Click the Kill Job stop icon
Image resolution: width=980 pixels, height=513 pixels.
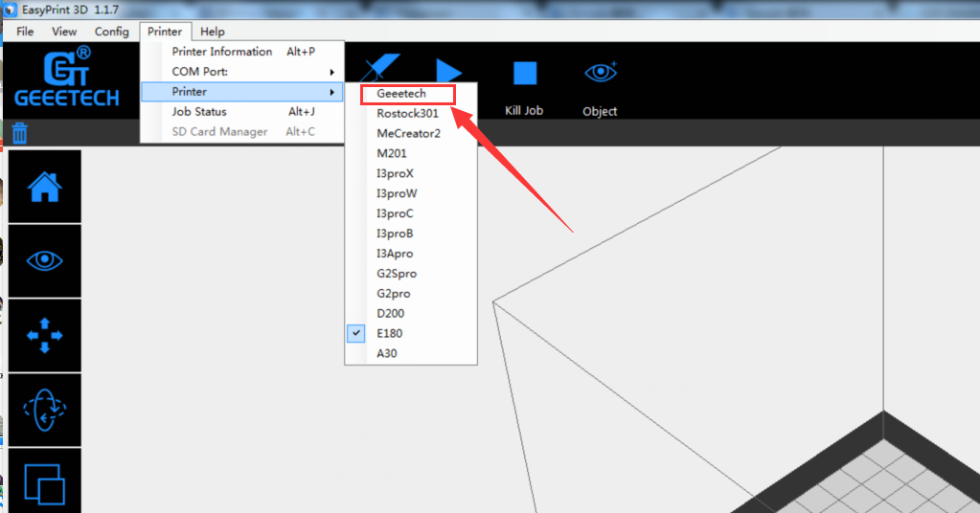524,75
